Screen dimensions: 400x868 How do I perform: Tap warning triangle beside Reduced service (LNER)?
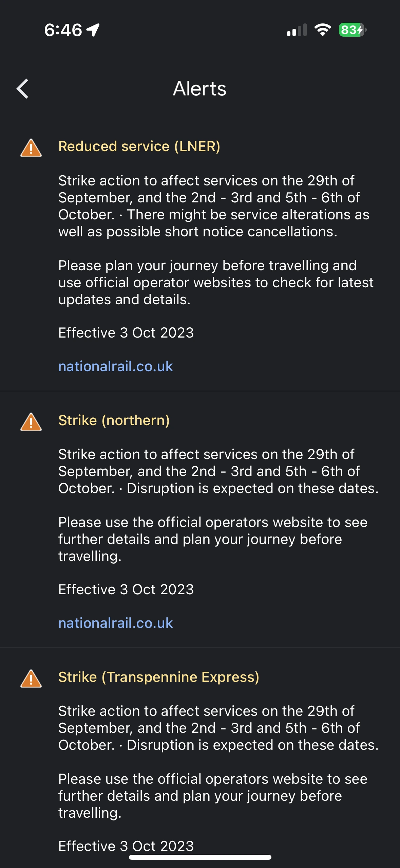click(x=31, y=148)
